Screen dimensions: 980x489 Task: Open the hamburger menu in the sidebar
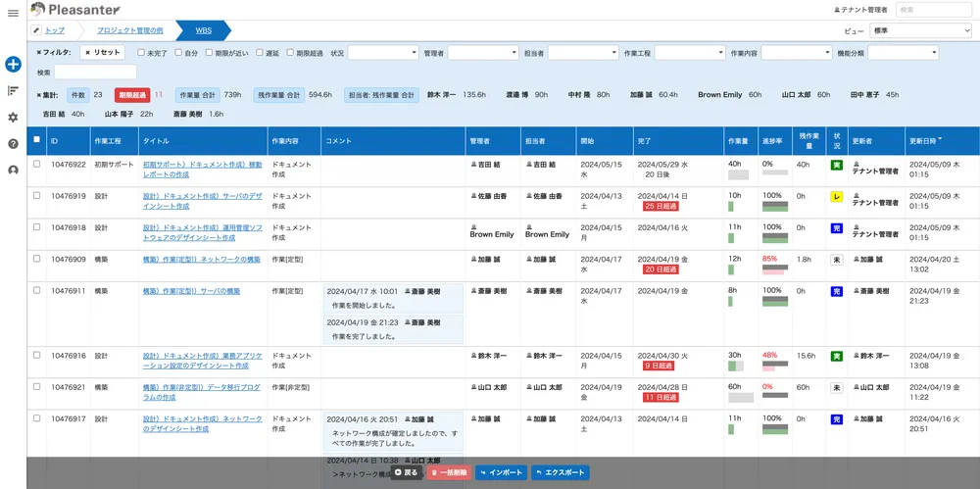tap(13, 13)
